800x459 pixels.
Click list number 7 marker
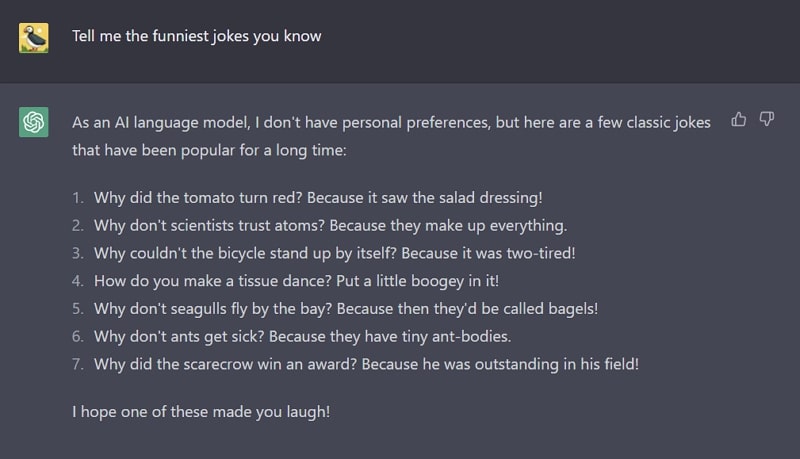pos(78,364)
